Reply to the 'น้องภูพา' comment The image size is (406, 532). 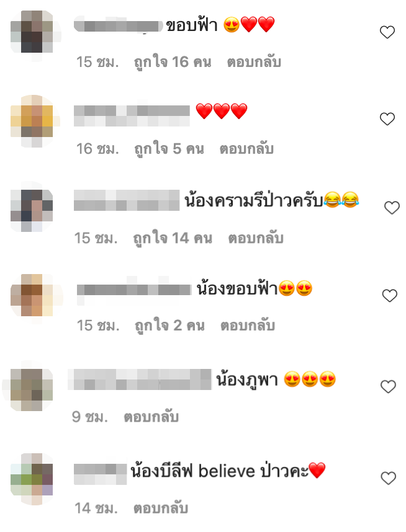tap(151, 417)
